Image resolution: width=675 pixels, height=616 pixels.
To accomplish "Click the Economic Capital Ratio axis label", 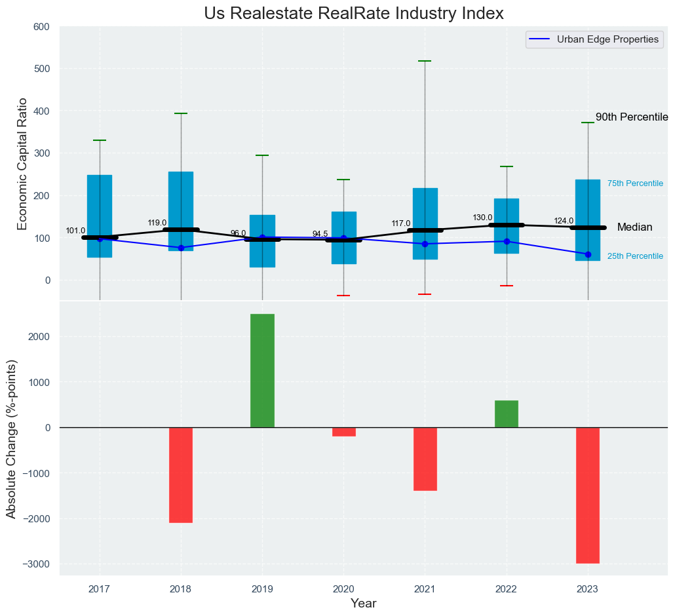I will (22, 164).
